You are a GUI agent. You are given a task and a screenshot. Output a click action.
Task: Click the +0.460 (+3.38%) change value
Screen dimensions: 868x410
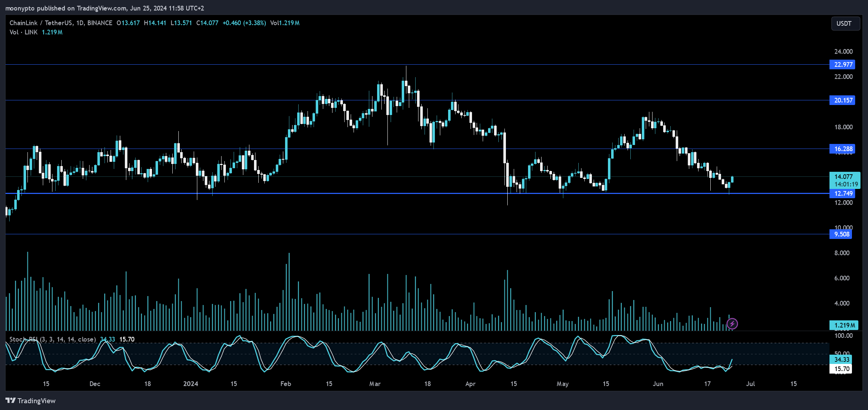click(x=244, y=23)
